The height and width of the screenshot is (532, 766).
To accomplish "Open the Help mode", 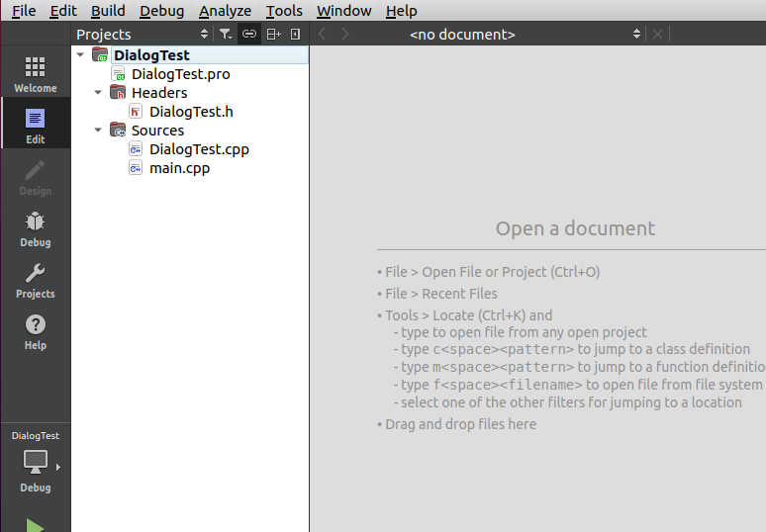I will 36,331.
